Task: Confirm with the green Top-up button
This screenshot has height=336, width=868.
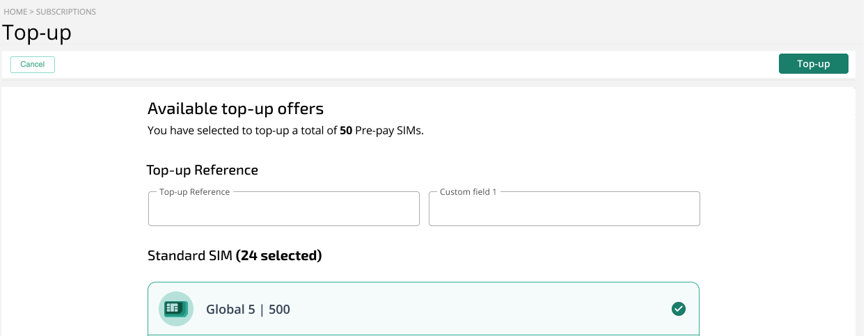Action: click(x=813, y=64)
